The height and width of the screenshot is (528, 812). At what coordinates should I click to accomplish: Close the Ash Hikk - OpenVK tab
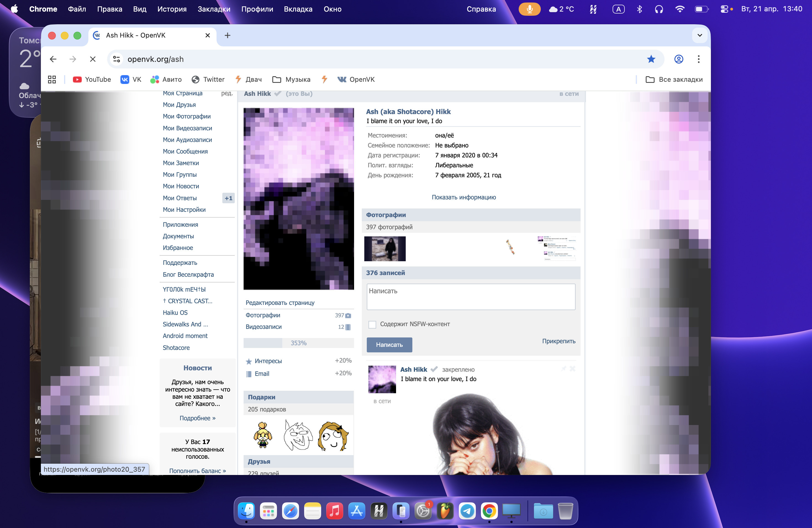click(207, 35)
